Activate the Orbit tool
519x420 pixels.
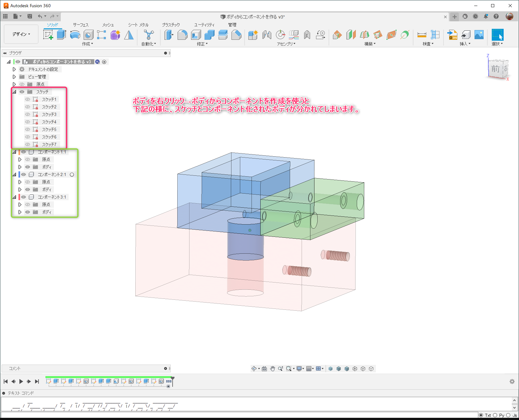pyautogui.click(x=254, y=369)
